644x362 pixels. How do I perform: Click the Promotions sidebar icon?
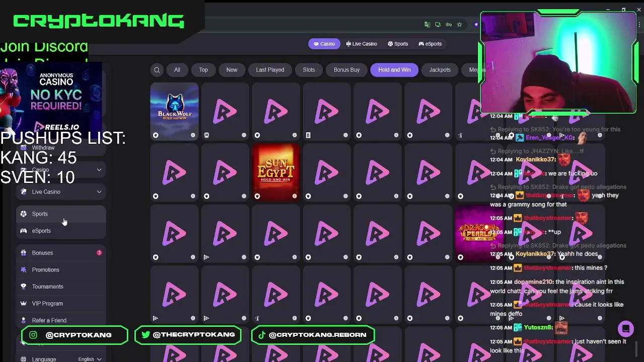[x=23, y=270]
